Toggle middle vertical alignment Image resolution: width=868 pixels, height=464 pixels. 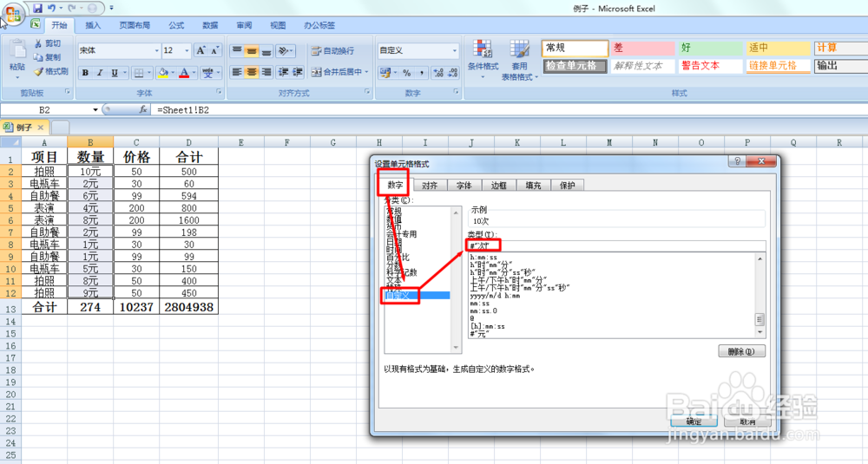tap(252, 51)
